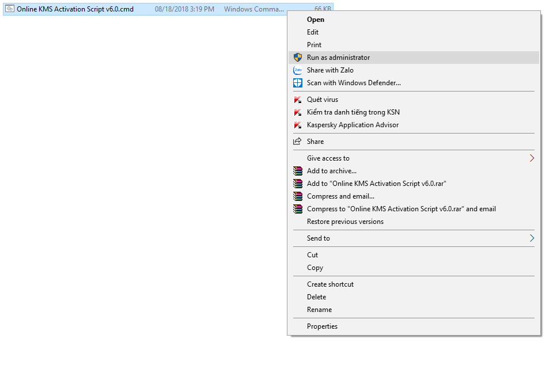The height and width of the screenshot is (392, 557).
Task: Click the Zalo icon to share the file
Action: (297, 70)
